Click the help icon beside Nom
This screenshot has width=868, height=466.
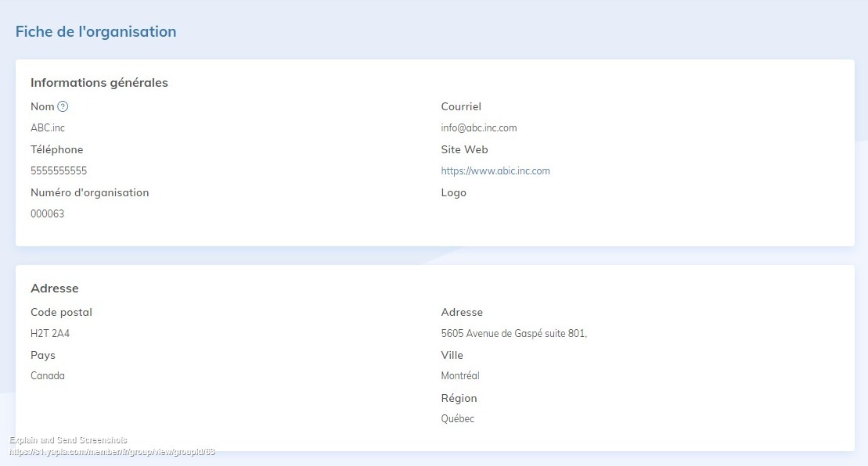pyautogui.click(x=63, y=106)
